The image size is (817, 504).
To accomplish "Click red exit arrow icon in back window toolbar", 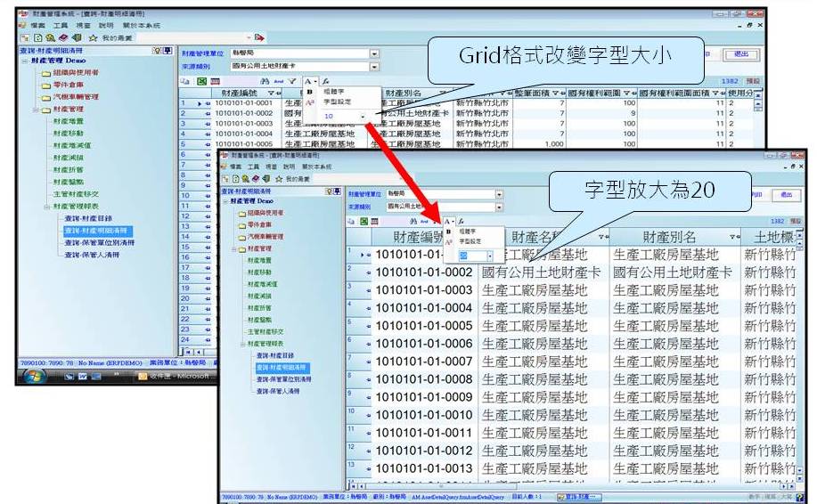I will (x=258, y=37).
